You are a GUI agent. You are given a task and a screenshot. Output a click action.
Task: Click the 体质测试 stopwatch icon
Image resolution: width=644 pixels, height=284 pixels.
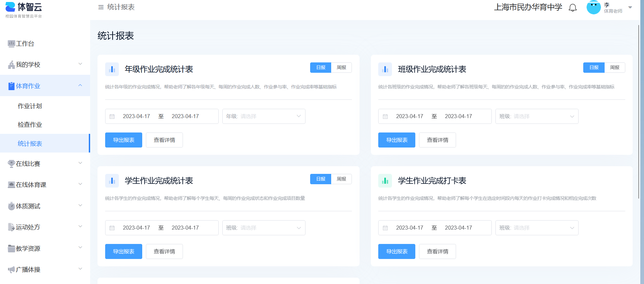click(11, 206)
